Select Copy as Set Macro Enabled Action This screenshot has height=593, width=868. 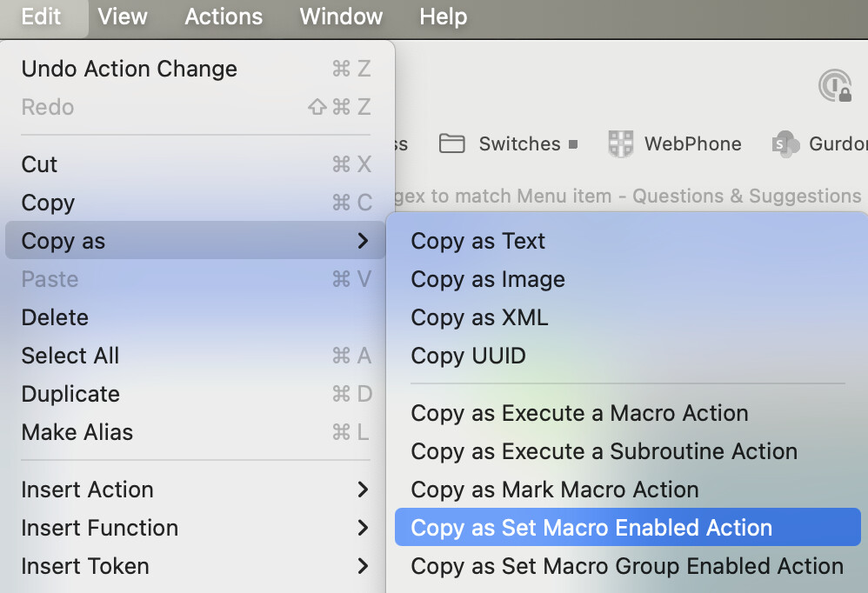pos(591,528)
